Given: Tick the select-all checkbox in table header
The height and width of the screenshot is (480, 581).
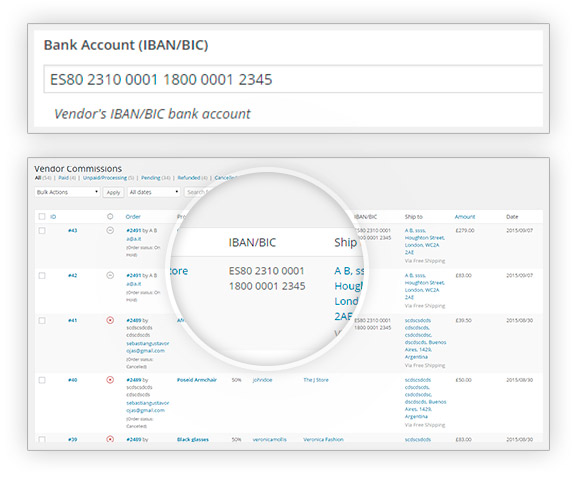Looking at the screenshot, I should tap(42, 216).
